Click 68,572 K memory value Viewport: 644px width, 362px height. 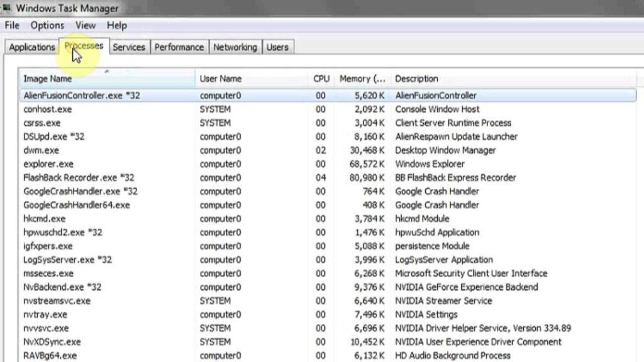coord(367,164)
